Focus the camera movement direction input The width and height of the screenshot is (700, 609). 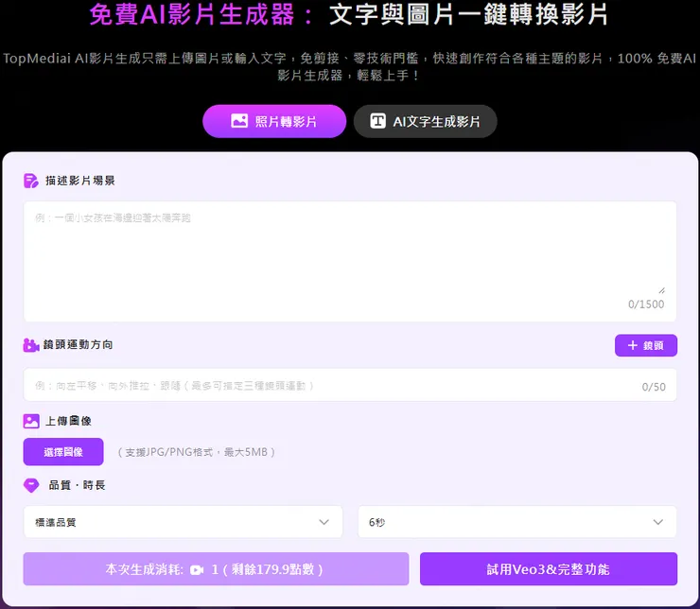(350, 385)
